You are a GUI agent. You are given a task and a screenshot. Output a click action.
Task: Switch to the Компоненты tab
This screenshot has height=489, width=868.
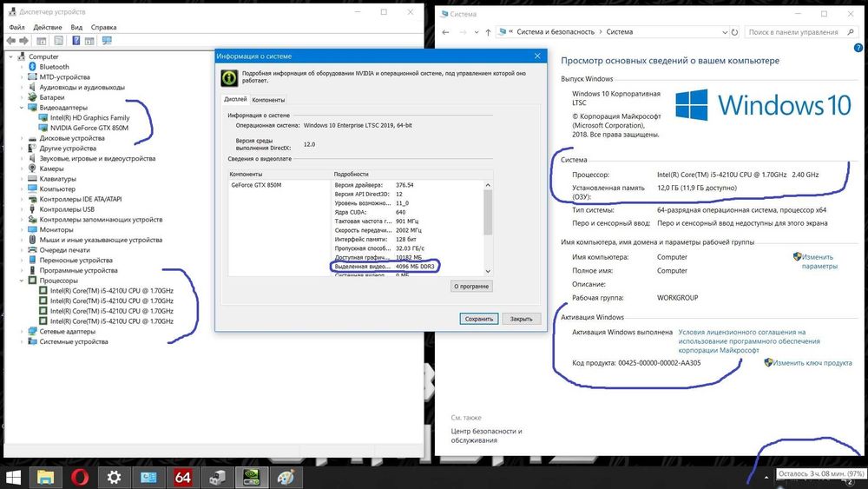(x=268, y=100)
